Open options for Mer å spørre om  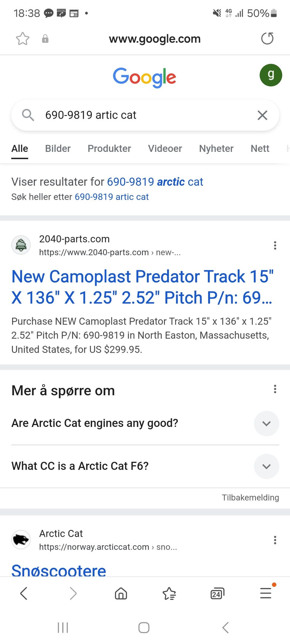point(275,389)
